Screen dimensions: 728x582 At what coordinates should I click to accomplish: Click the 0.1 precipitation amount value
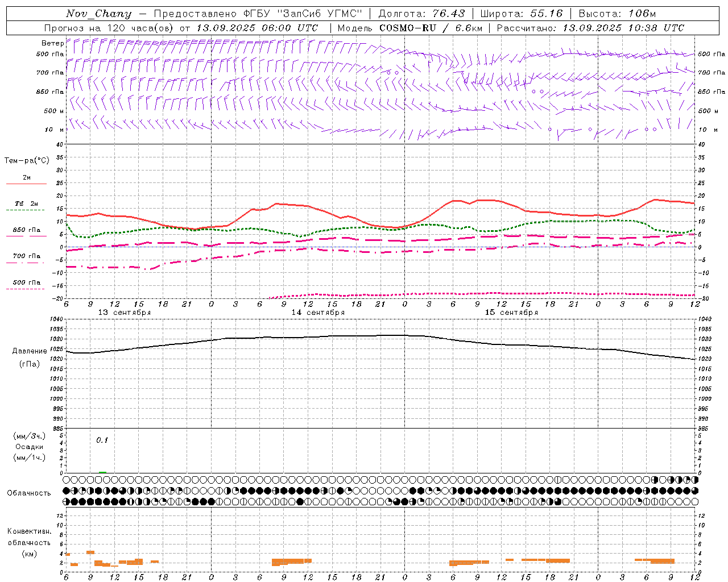(x=102, y=440)
